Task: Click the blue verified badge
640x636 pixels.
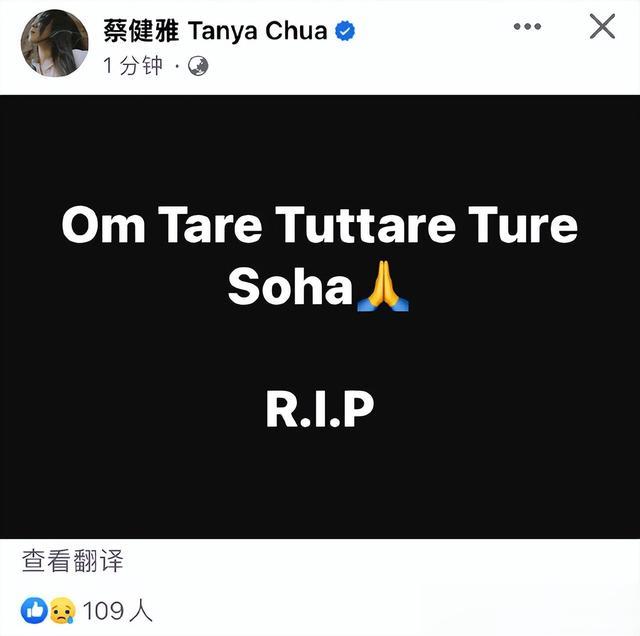Action: [x=345, y=31]
